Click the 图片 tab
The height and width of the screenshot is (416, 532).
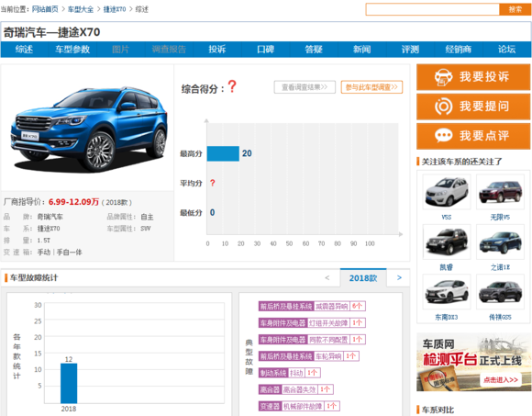point(120,50)
